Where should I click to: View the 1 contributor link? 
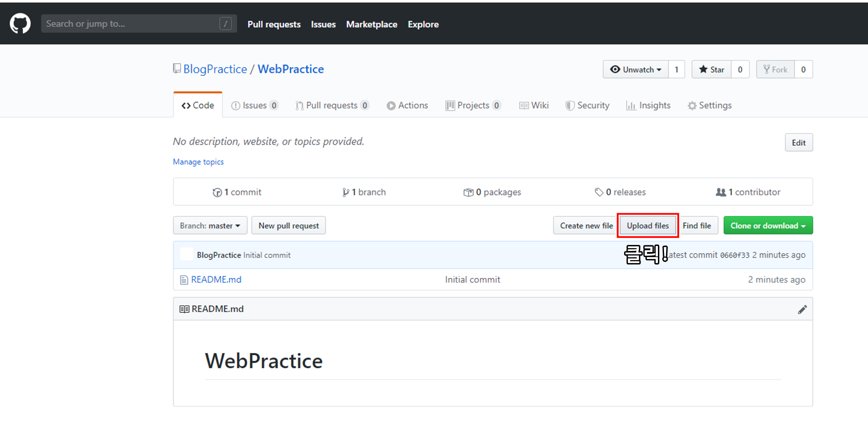tap(748, 192)
